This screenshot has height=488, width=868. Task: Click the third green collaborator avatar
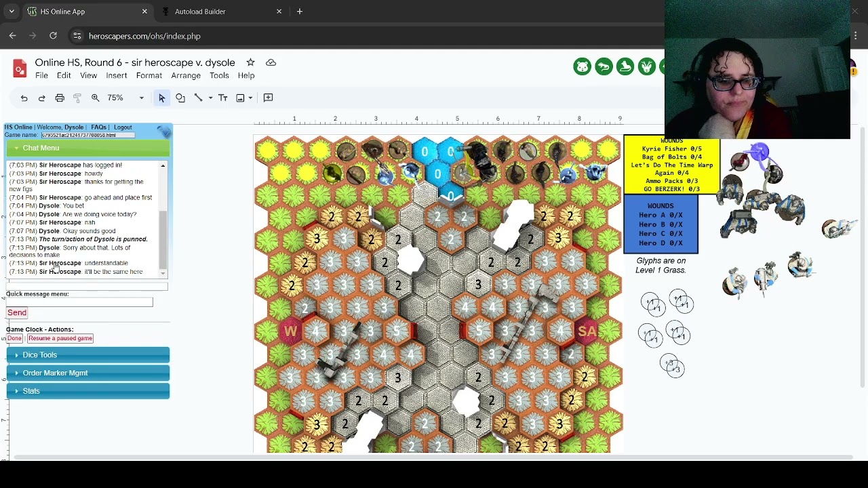pyautogui.click(x=625, y=66)
